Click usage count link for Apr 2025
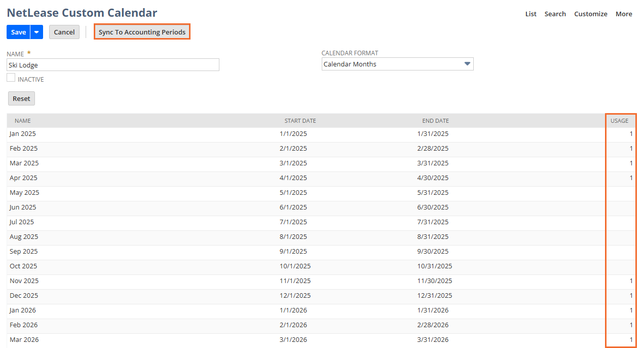This screenshot has height=348, width=644. click(631, 178)
